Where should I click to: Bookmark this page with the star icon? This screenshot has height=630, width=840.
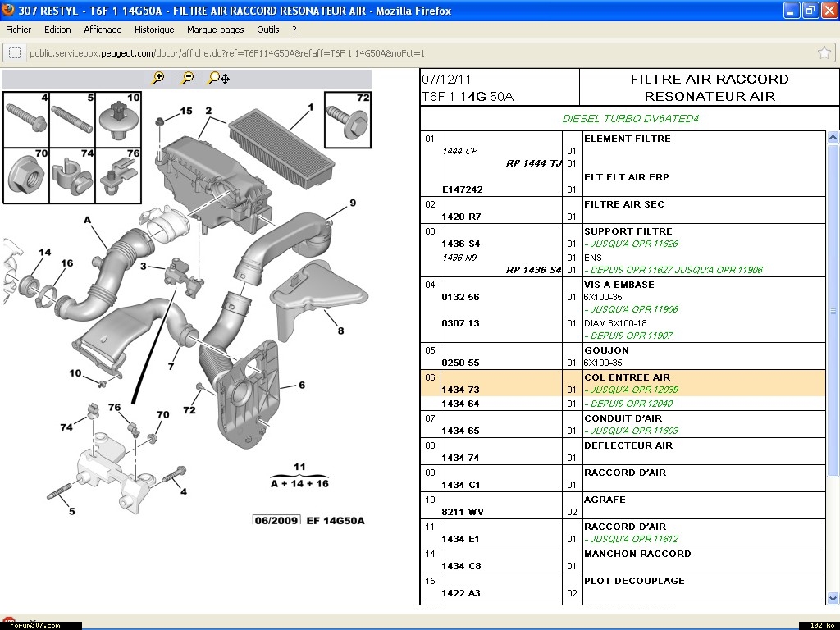[824, 52]
